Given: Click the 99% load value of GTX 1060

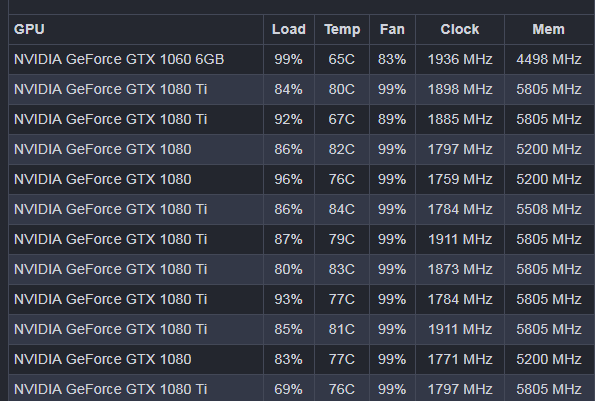Looking at the screenshot, I should (x=288, y=59).
